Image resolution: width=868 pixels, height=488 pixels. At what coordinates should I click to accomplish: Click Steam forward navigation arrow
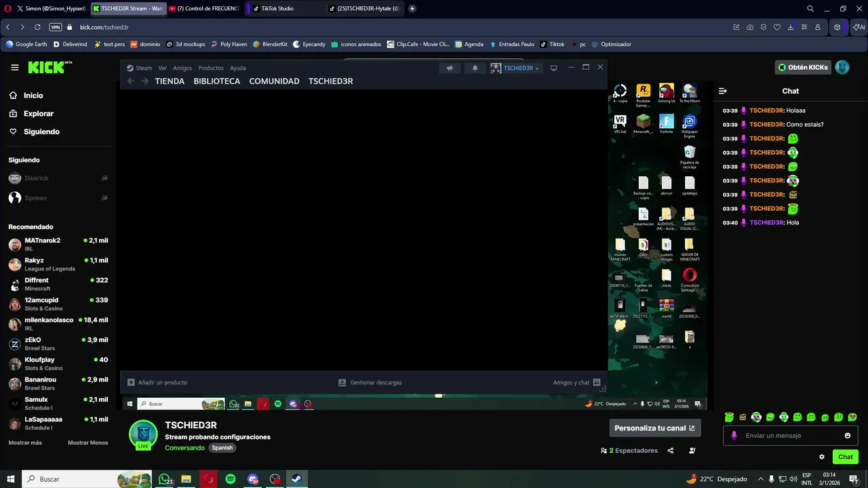click(144, 81)
